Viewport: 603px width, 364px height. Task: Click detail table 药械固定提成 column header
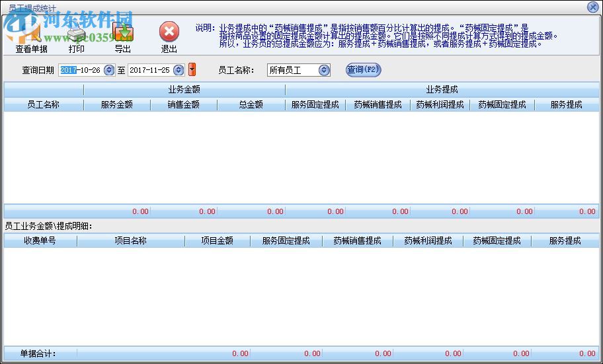tap(497, 241)
